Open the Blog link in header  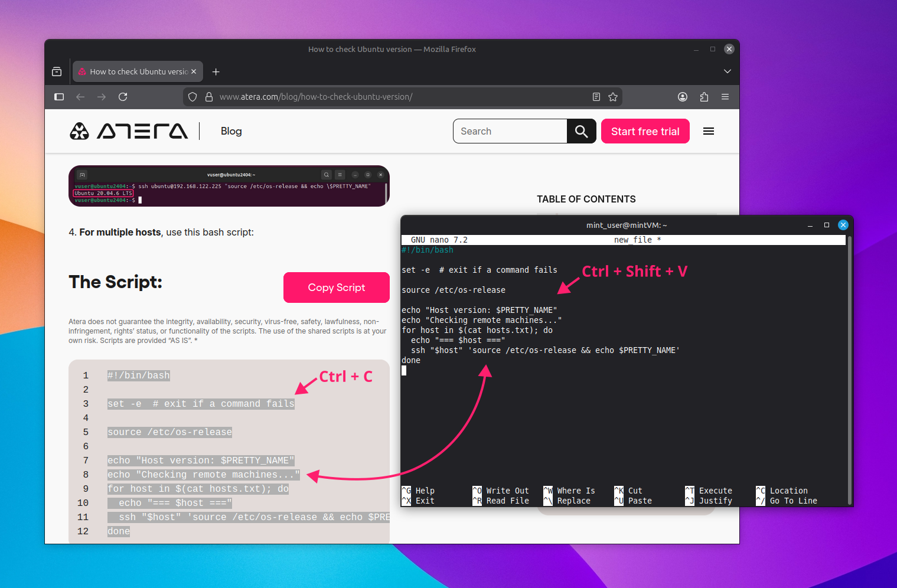tap(231, 131)
